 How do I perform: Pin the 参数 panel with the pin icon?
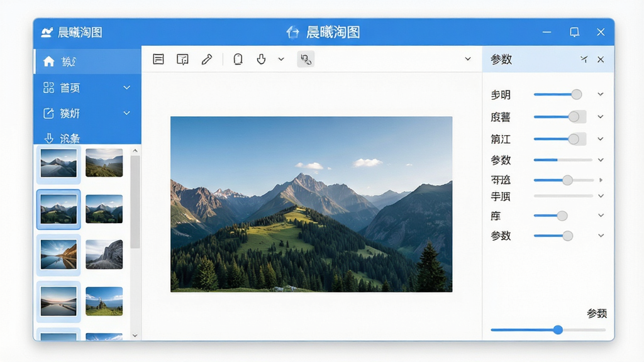[x=584, y=60]
